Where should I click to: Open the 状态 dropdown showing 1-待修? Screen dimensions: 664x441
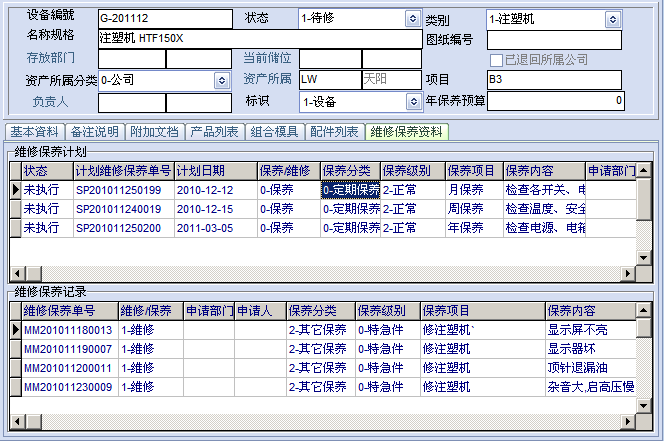[412, 19]
